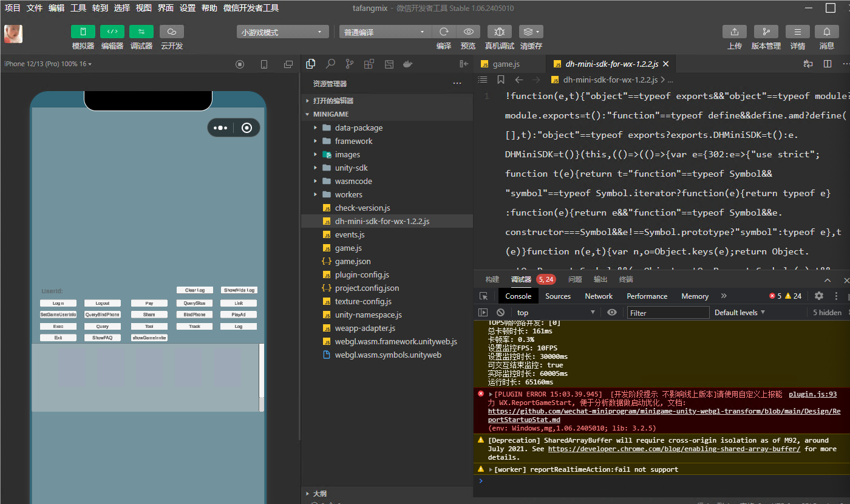This screenshot has height=504, width=850.
Task: Click the 预览 preview eye icon
Action: tap(468, 32)
